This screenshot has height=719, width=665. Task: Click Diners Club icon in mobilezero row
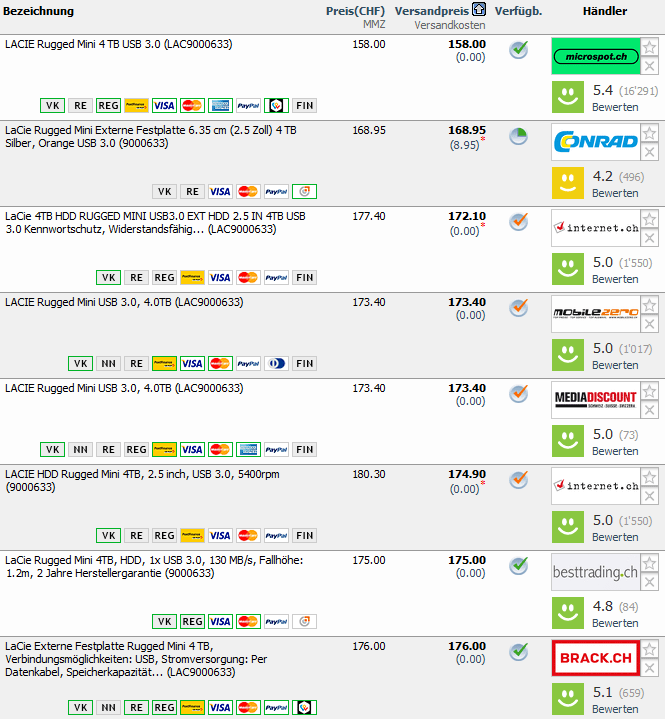[276, 364]
